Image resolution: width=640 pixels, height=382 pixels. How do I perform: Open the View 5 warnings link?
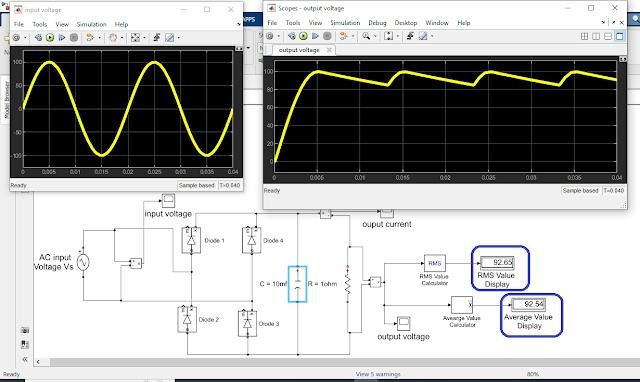(x=378, y=374)
